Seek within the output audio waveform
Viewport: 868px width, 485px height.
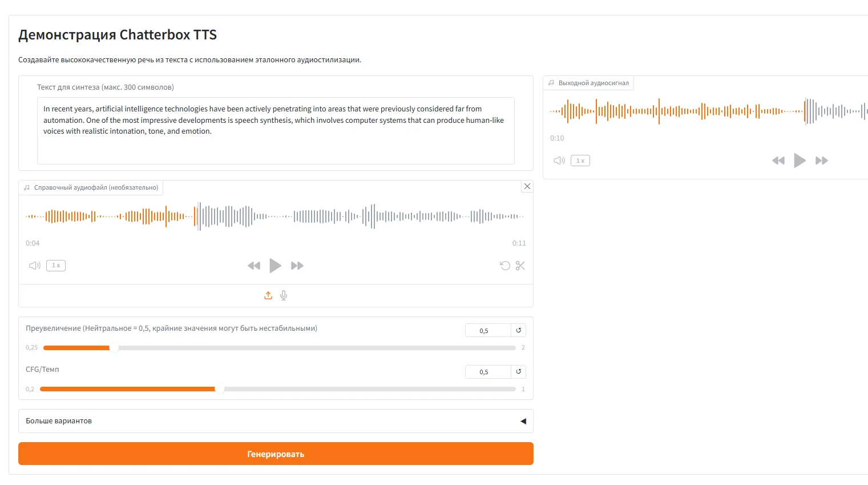click(x=709, y=111)
